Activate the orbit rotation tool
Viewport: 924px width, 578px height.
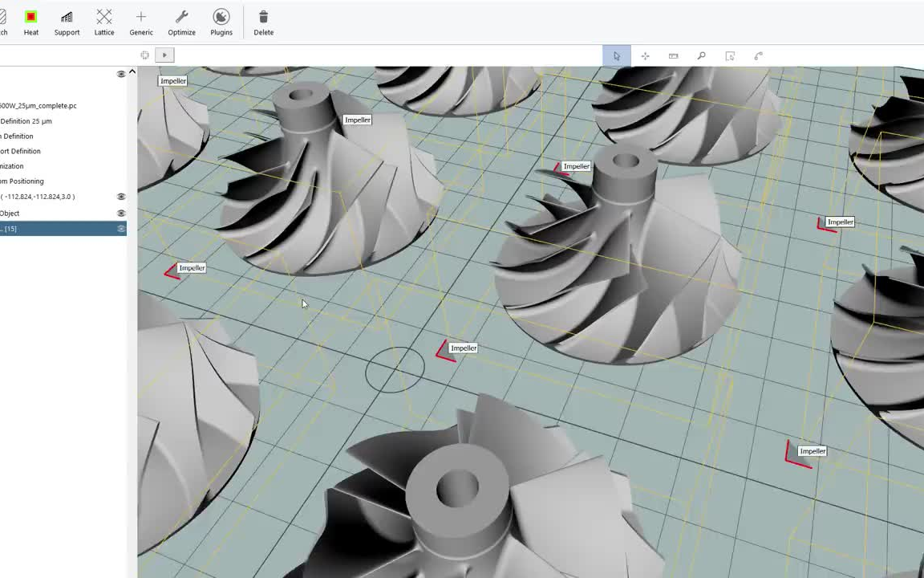point(758,55)
